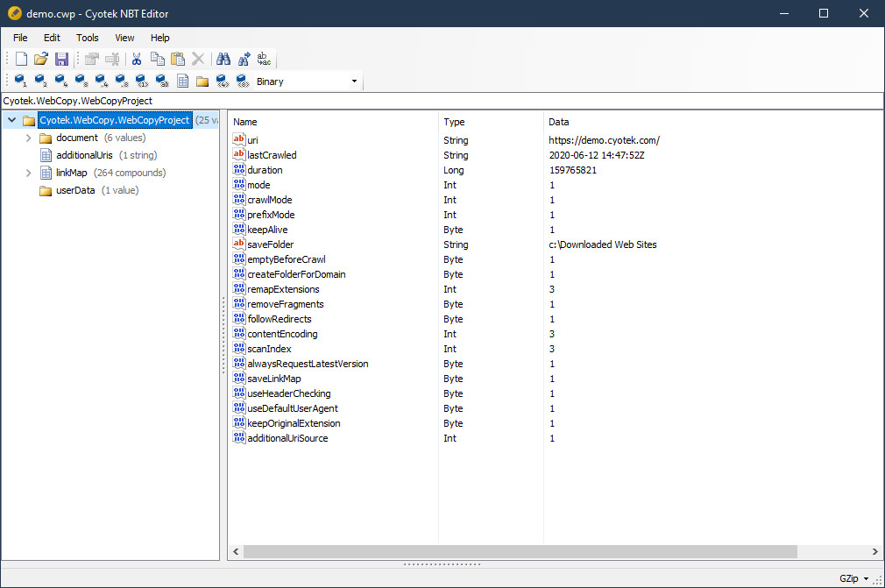Viewport: 885px width, 588px height.
Task: Select the document node in tree
Action: (x=77, y=138)
